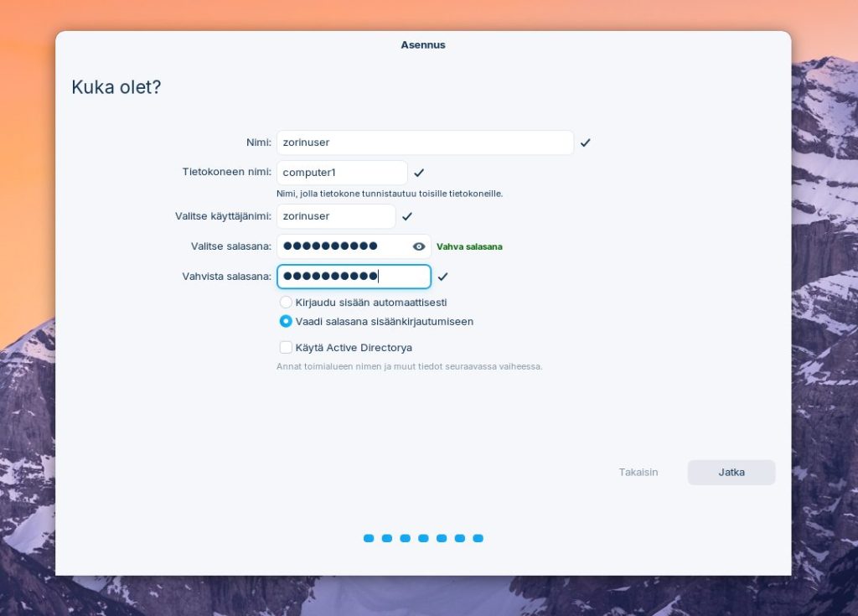Click the 'Valitse käyttäjänimi:' label
The height and width of the screenshot is (616, 858).
[223, 216]
